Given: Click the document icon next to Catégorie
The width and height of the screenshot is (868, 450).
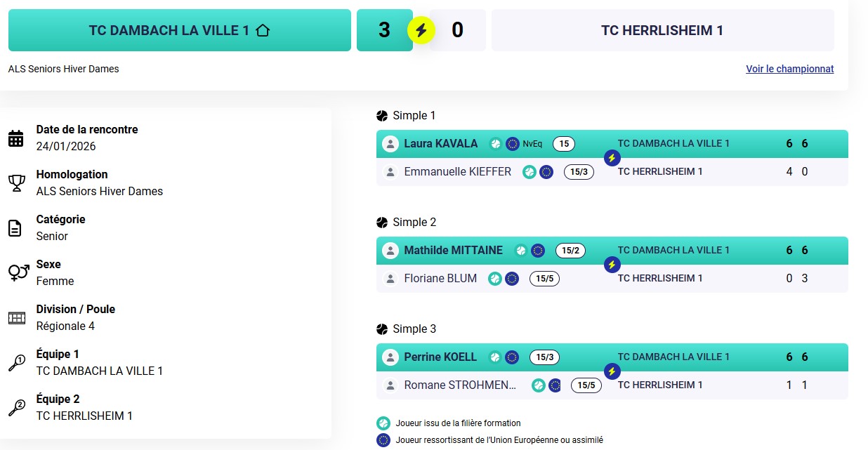Looking at the screenshot, I should [x=15, y=228].
